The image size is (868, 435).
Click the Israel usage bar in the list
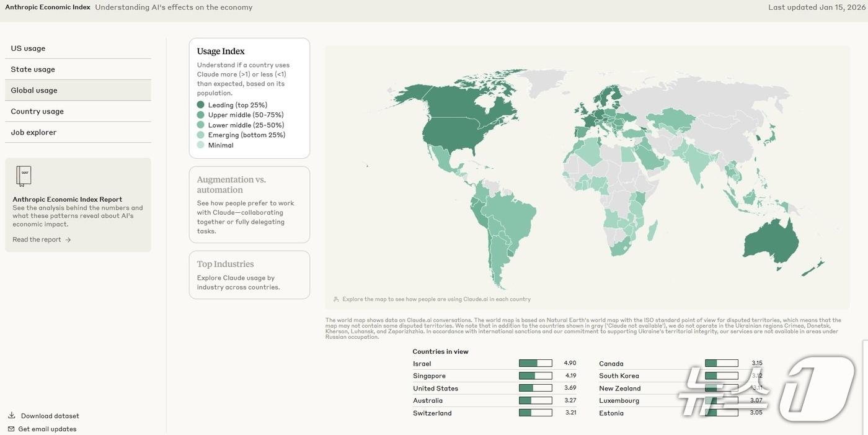point(535,364)
